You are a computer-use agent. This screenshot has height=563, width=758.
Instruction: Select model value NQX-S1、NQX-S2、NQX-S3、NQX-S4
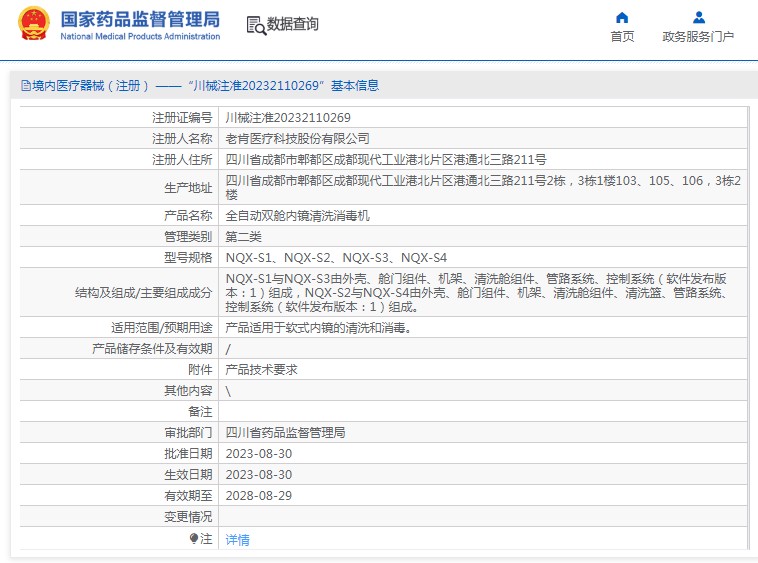tap(336, 258)
